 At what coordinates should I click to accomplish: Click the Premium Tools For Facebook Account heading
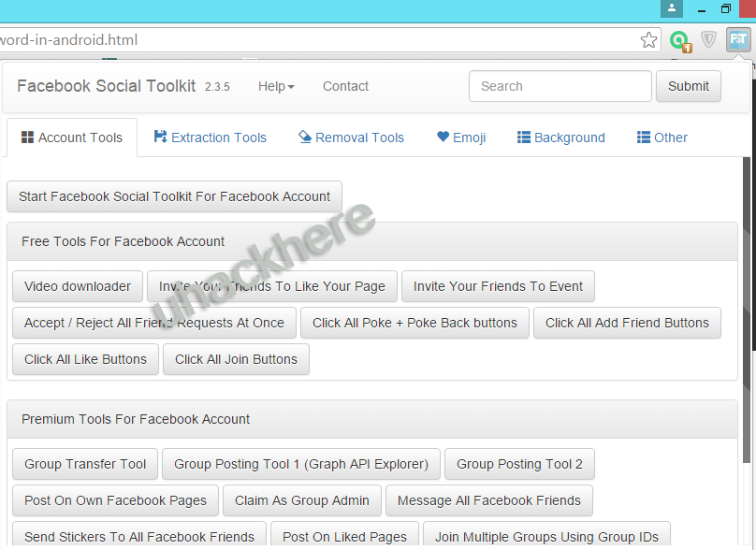pyautogui.click(x=136, y=419)
